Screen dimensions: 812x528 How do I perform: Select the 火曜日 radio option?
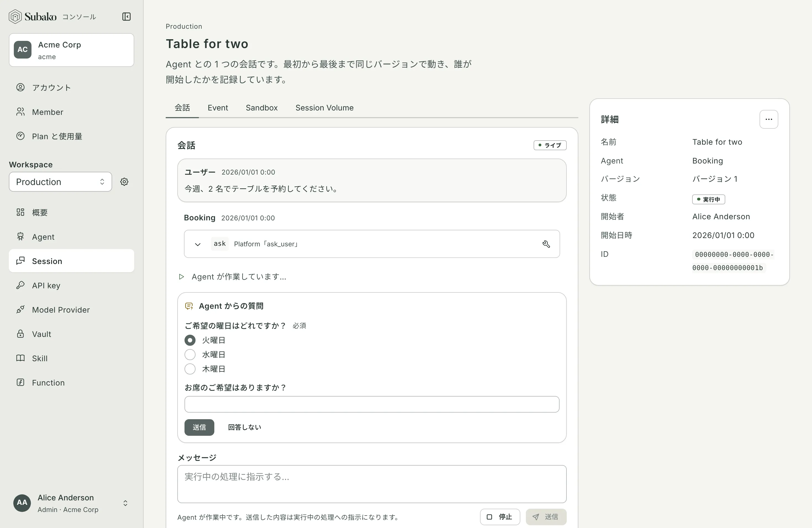190,340
